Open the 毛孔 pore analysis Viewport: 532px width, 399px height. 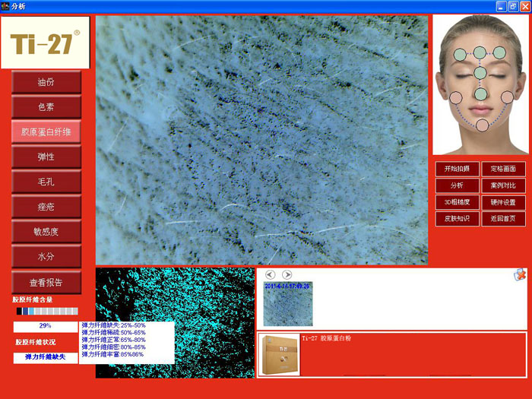[46, 181]
